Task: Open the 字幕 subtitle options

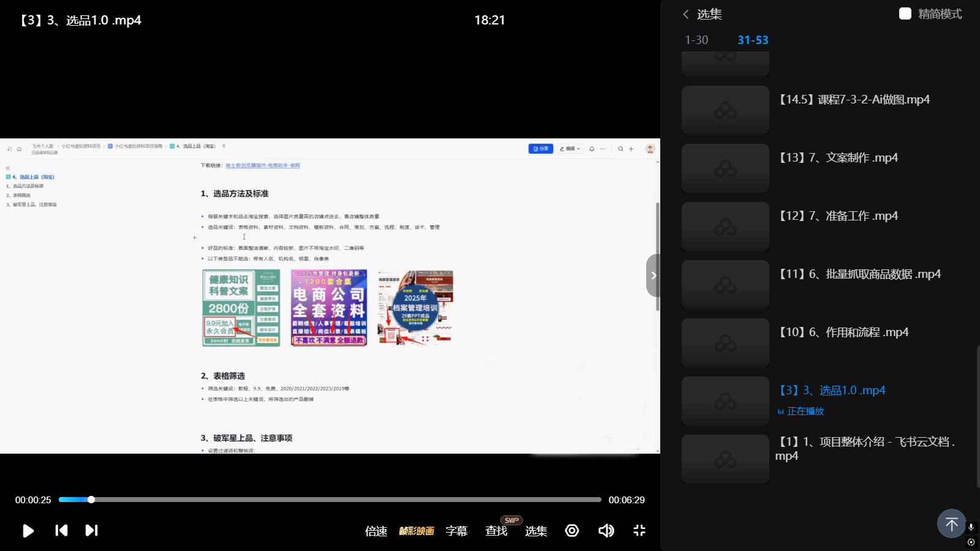Action: click(x=456, y=531)
